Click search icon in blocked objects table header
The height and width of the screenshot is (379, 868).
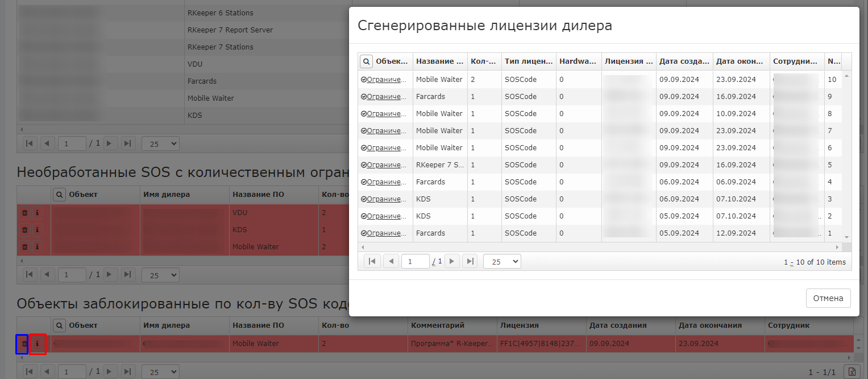[x=59, y=326]
